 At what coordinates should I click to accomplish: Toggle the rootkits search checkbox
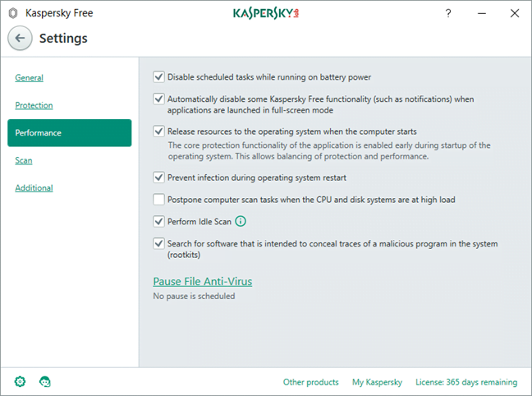coord(158,244)
